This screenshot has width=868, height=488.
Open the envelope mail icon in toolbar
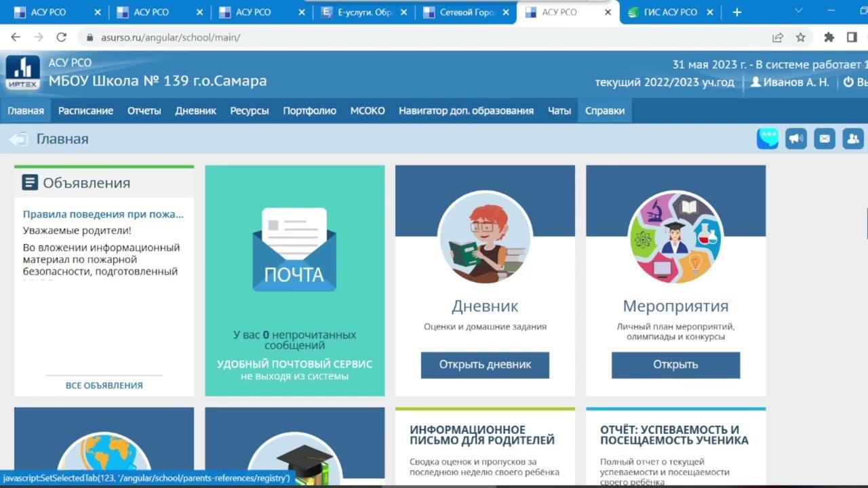pos(825,139)
